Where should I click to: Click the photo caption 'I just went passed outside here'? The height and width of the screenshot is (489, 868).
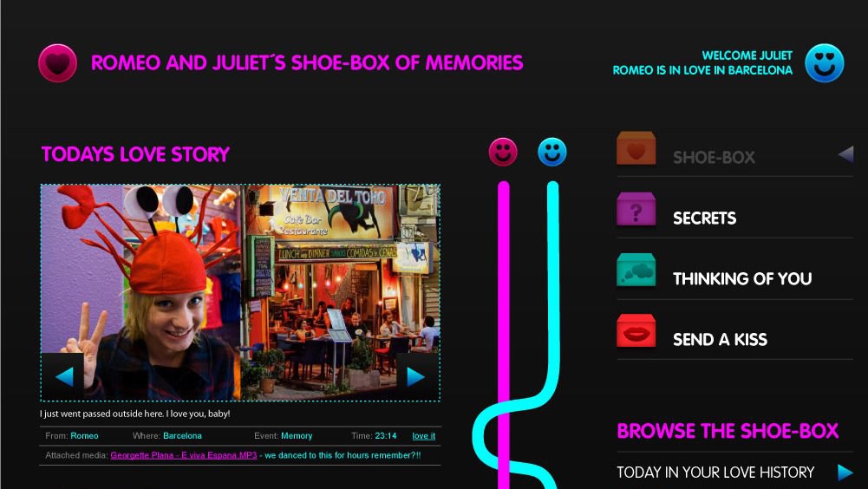click(134, 414)
